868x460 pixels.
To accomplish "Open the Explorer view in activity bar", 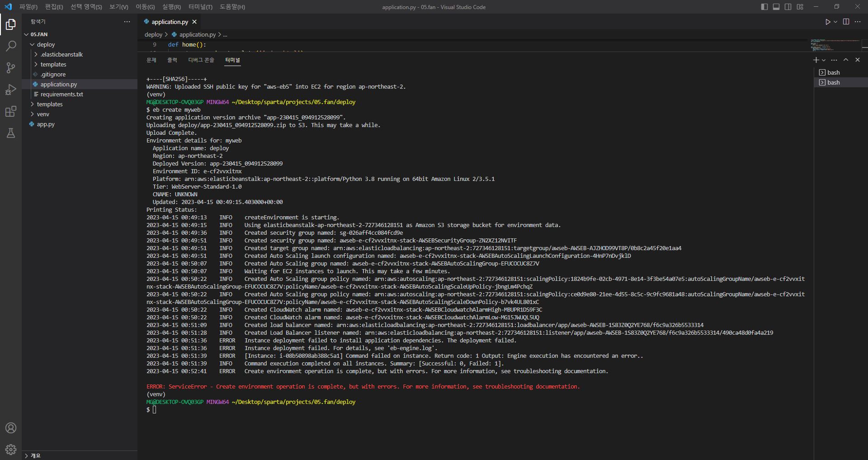I will [11, 24].
